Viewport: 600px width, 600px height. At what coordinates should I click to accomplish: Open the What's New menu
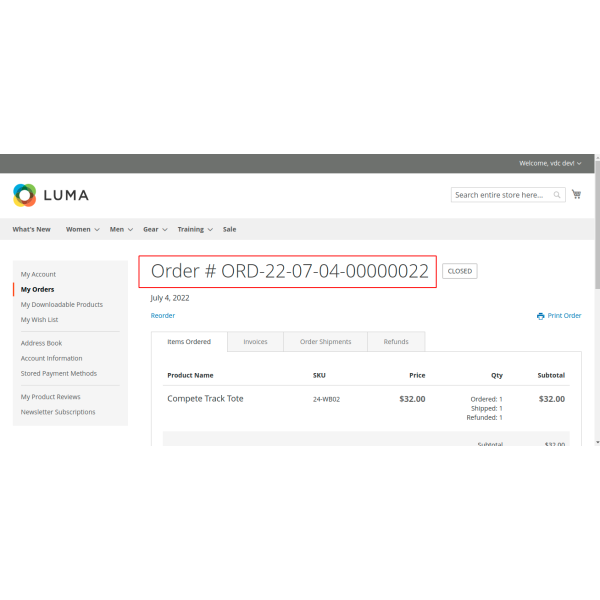[31, 229]
